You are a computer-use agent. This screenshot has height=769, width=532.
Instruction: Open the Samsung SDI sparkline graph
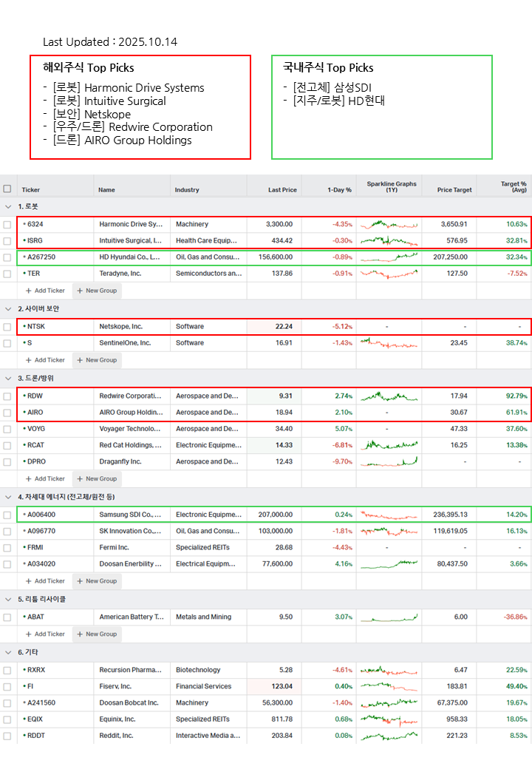[x=389, y=515]
